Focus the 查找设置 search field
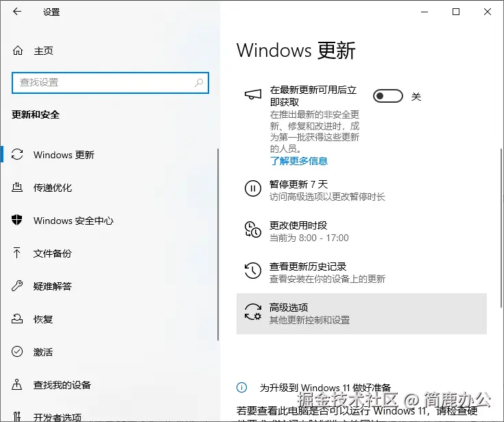 click(110, 83)
